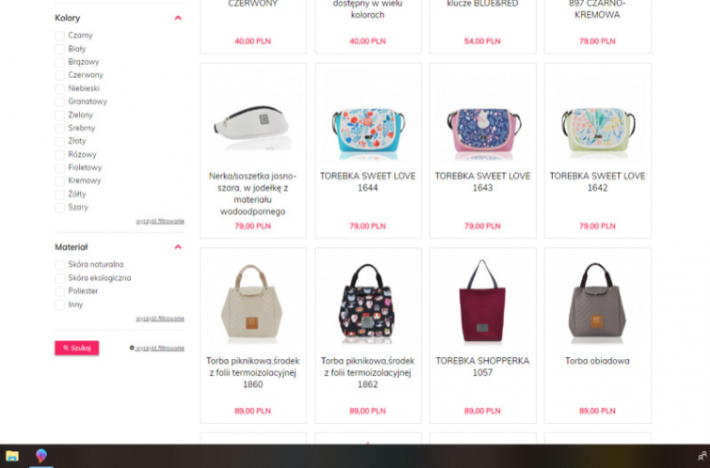Tick the Skóra naturalna material checkbox
The height and width of the screenshot is (468, 710).
[59, 265]
